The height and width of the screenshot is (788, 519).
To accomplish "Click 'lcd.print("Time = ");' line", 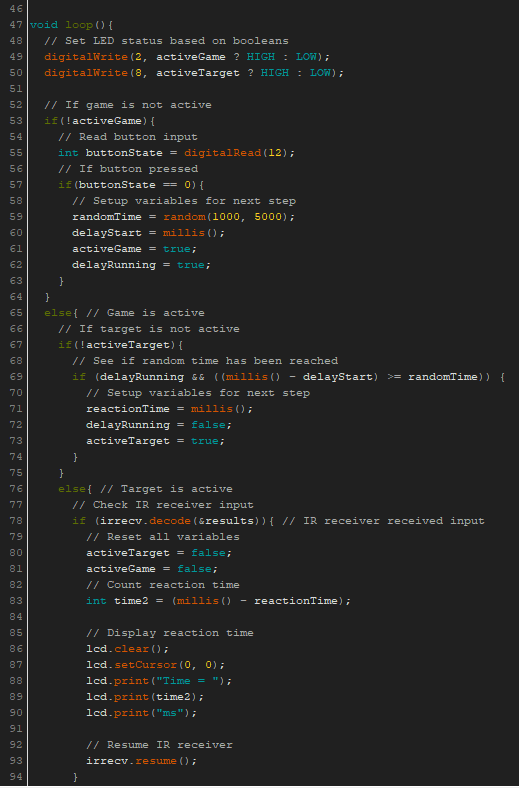I will point(159,681).
